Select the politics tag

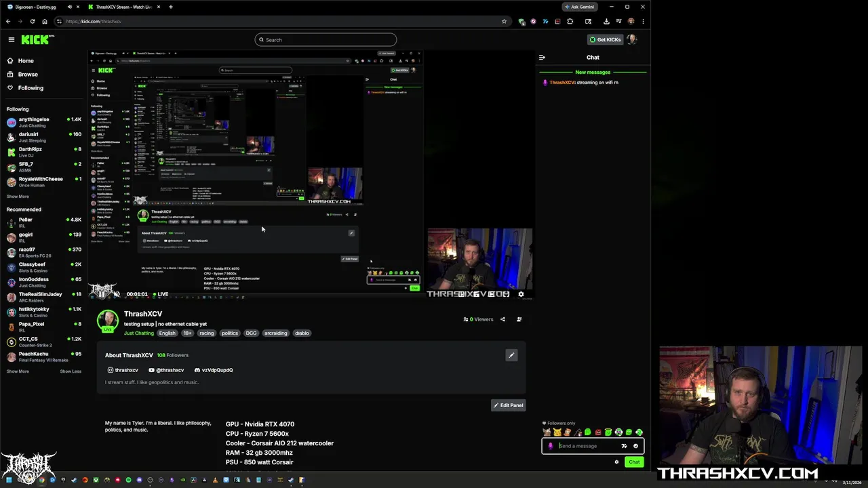pyautogui.click(x=230, y=333)
